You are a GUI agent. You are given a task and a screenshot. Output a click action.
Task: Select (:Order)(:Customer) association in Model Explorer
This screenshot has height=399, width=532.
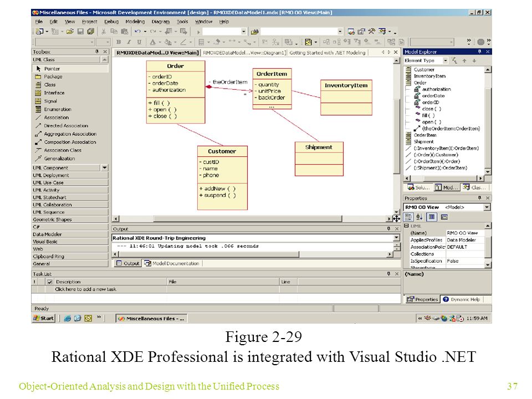pos(436,155)
